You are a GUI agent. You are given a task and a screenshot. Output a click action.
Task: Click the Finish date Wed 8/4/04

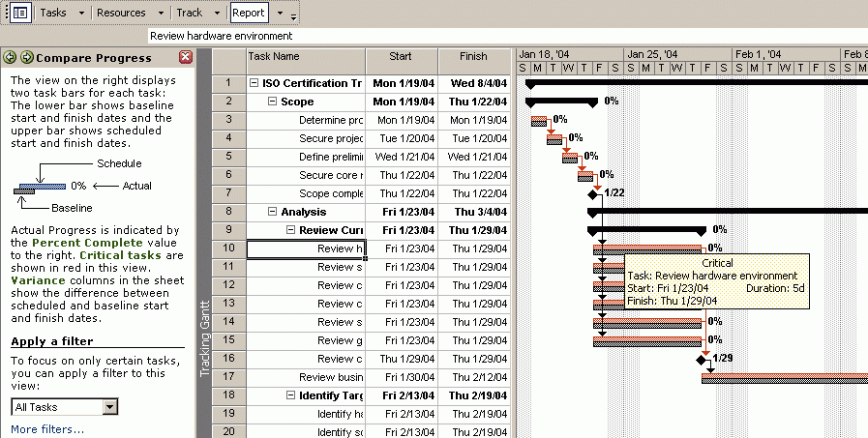click(x=474, y=83)
